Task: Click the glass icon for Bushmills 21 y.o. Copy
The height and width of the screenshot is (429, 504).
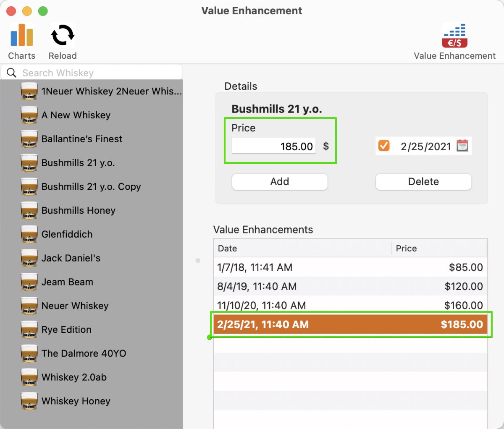Action: tap(29, 186)
